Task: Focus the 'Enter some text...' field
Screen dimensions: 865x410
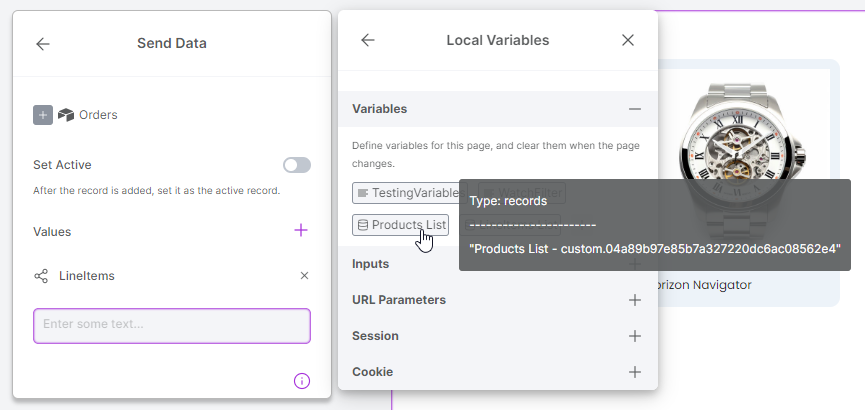Action: 172,326
